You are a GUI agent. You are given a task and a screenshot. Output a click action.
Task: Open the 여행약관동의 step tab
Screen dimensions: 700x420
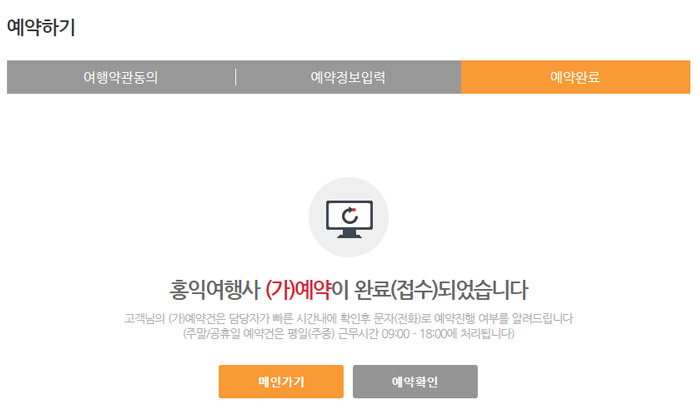click(x=121, y=77)
